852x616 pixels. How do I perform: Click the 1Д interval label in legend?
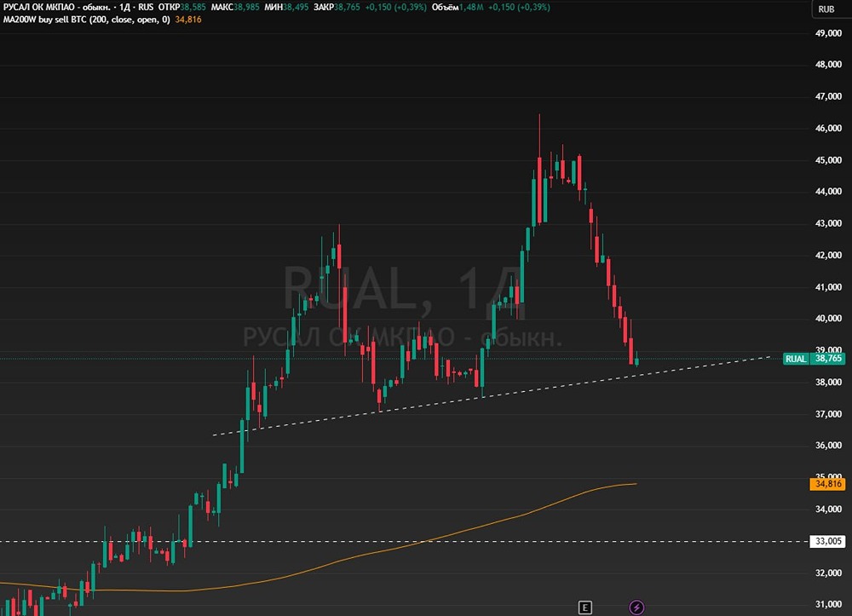click(126, 7)
